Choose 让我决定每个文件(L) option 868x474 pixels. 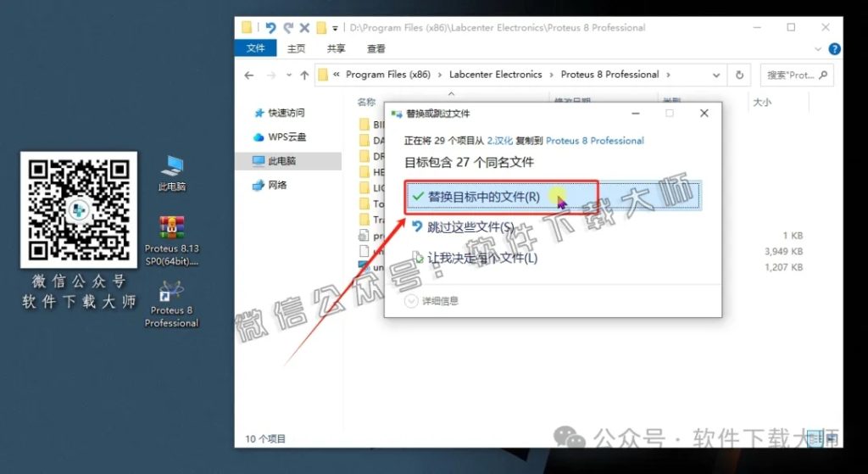pyautogui.click(x=476, y=258)
